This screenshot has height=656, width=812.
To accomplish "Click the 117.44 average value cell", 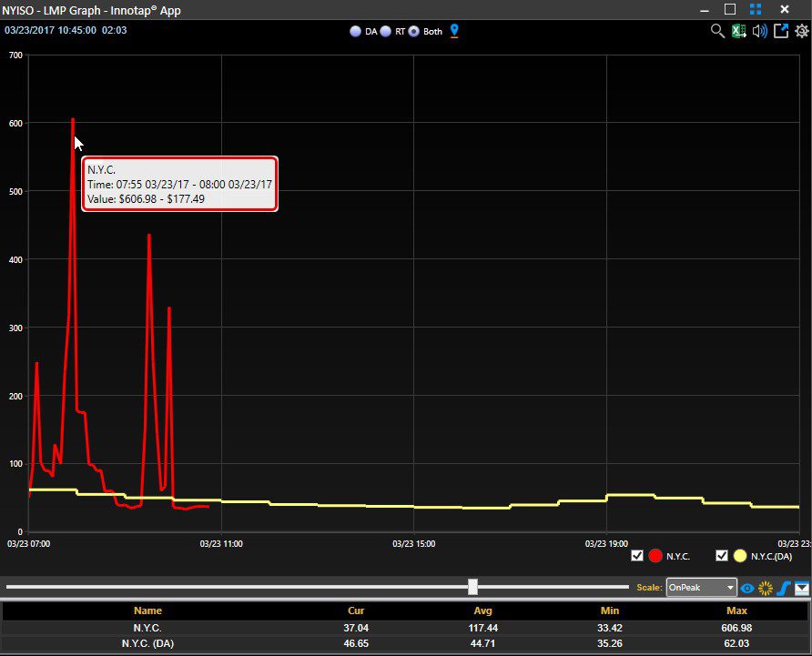I will pos(482,628).
